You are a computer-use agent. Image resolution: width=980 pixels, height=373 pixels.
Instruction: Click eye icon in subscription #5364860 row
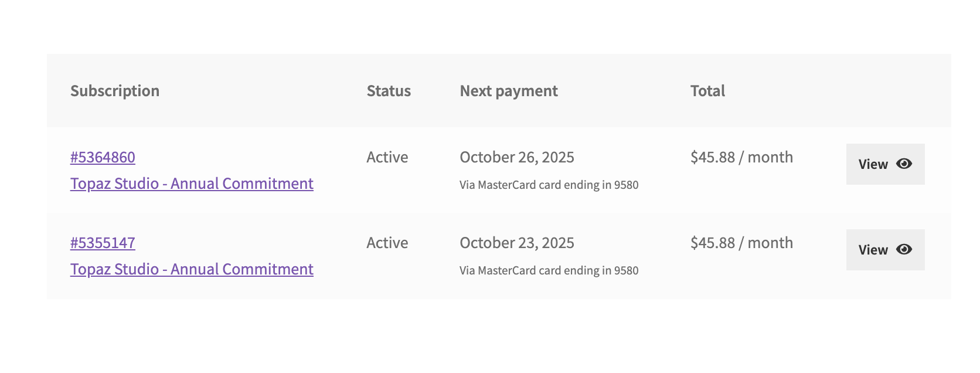[904, 164]
